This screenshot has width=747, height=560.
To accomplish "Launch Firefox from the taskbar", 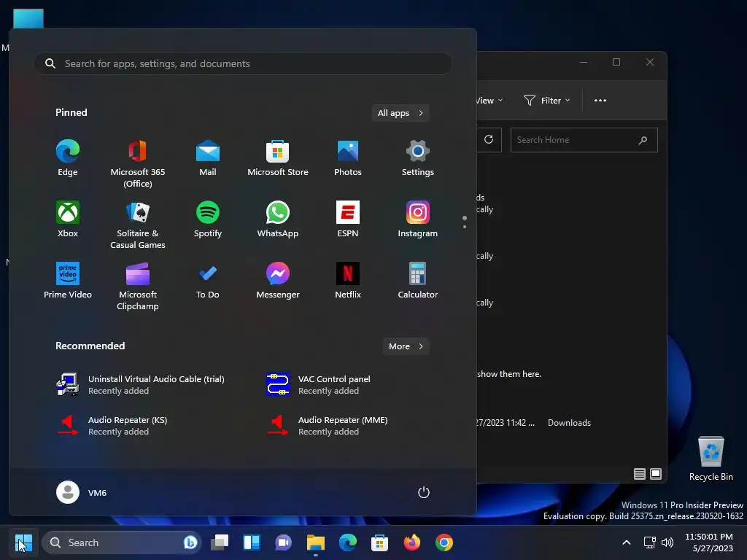I will (x=412, y=542).
